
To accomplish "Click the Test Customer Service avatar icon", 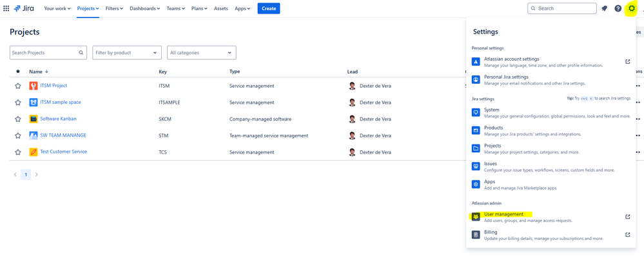I will (34, 152).
